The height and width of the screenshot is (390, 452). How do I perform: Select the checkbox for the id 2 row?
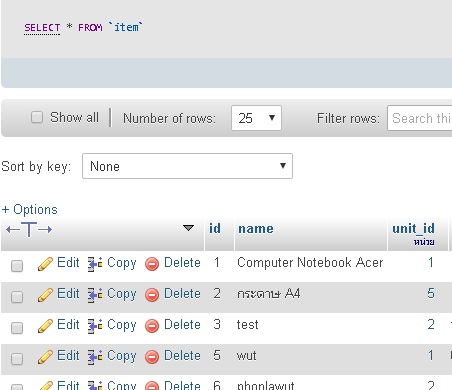pyautogui.click(x=17, y=297)
